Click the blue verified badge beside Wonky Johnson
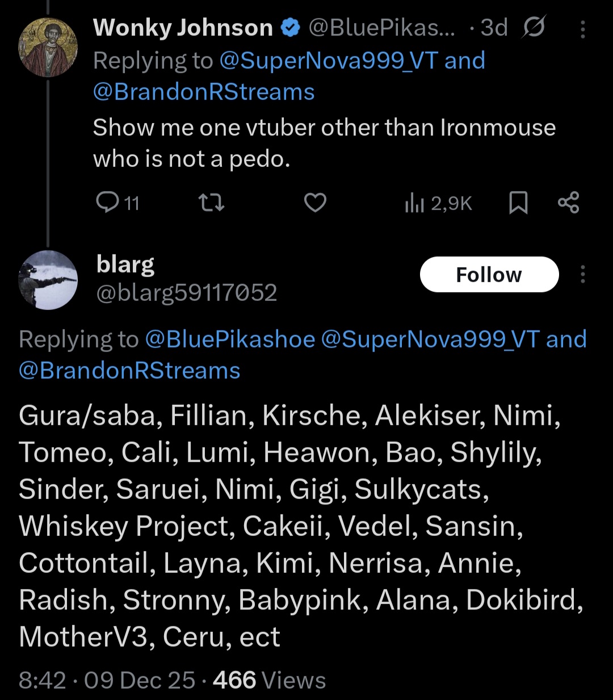The width and height of the screenshot is (613, 700). [291, 28]
